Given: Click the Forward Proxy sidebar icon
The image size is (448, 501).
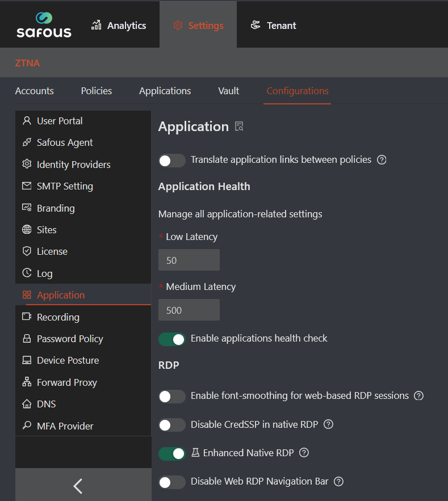Looking at the screenshot, I should coord(27,382).
